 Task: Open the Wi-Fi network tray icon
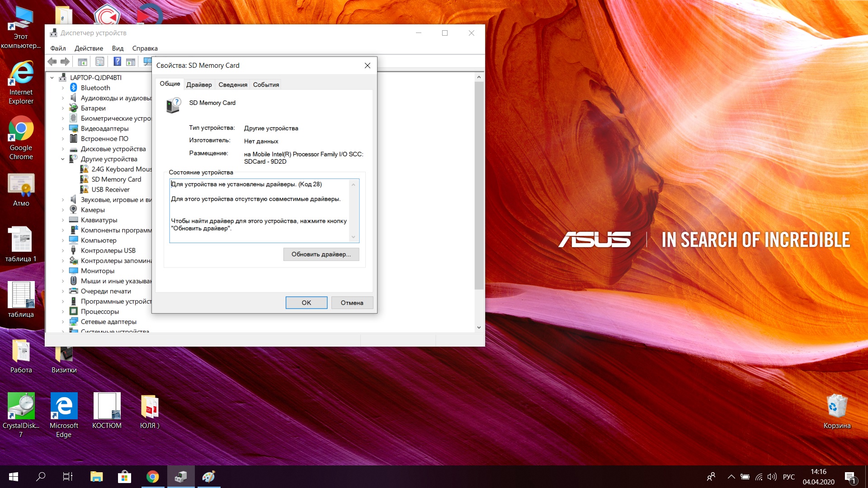759,477
